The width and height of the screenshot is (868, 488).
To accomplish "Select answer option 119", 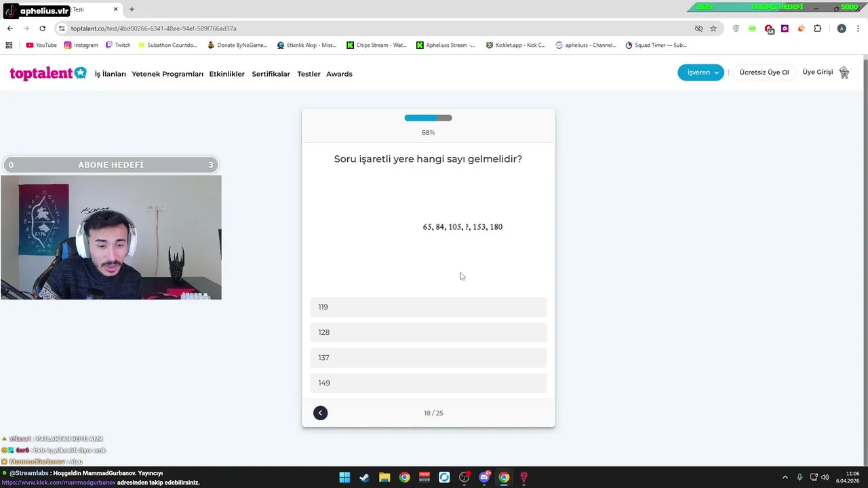I will [428, 307].
